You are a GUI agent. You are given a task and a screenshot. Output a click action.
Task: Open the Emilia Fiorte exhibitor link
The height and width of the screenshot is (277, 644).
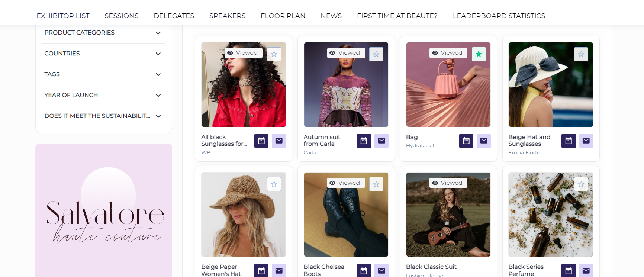click(524, 153)
